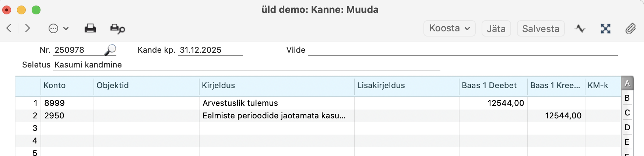The image size is (644, 156).
Task: Open print preview icon
Action: (117, 29)
